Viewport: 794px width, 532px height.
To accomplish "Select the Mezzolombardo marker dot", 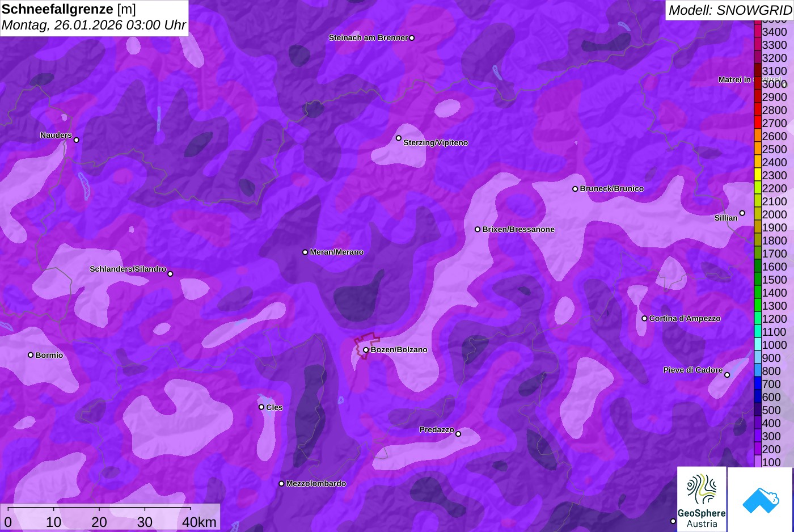I will 281,484.
